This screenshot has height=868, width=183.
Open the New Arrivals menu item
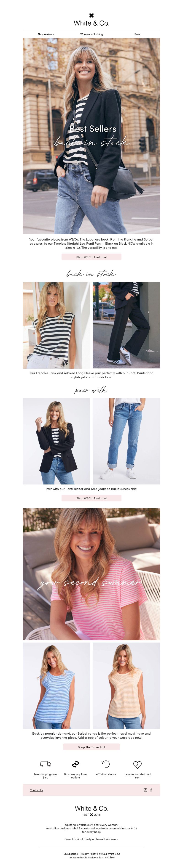click(x=46, y=34)
